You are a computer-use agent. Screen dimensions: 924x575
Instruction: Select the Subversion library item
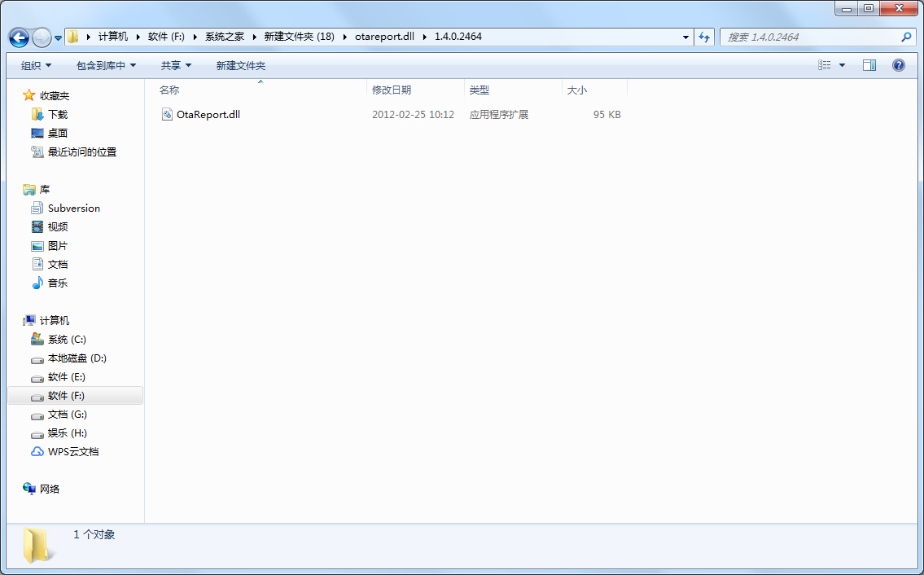[x=73, y=208]
